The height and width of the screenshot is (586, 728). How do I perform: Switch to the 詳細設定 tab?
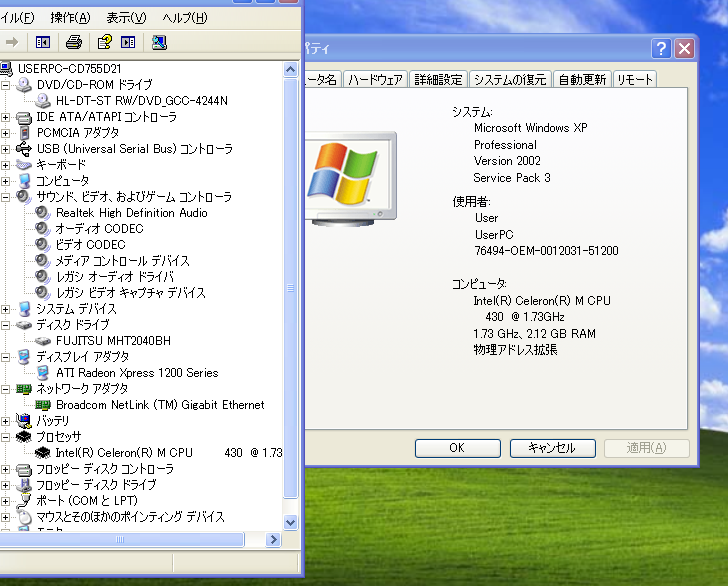(x=438, y=79)
